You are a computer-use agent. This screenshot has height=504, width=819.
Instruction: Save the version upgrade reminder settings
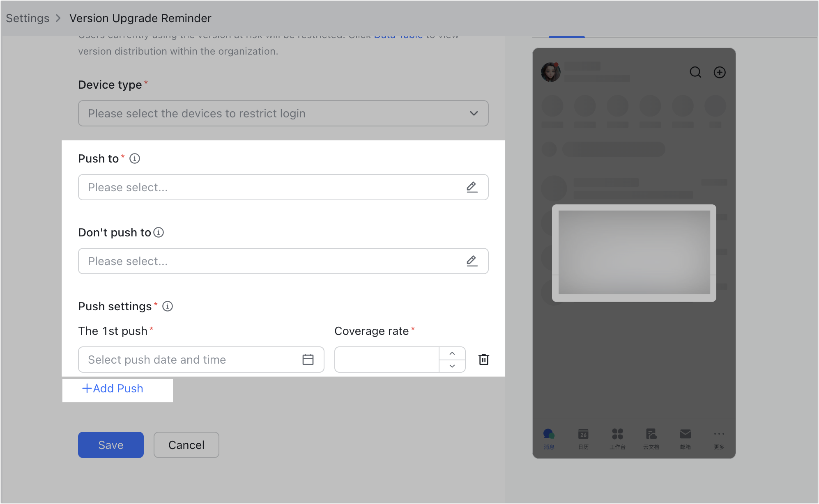[110, 444]
